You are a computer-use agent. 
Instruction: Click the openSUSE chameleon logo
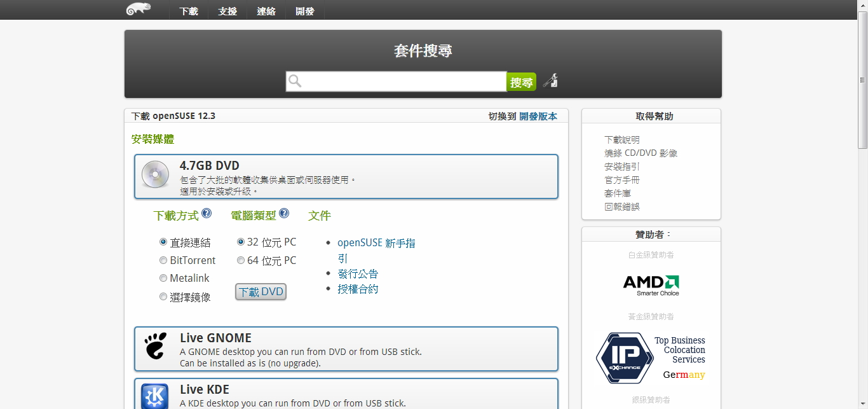[x=139, y=9]
